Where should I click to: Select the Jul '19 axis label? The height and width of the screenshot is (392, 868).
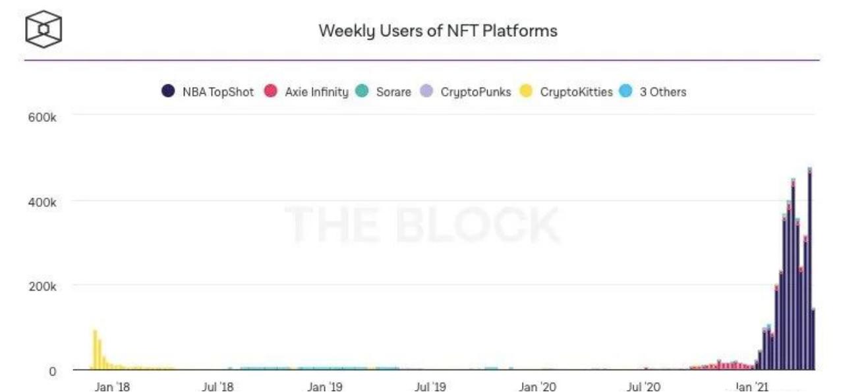click(430, 387)
